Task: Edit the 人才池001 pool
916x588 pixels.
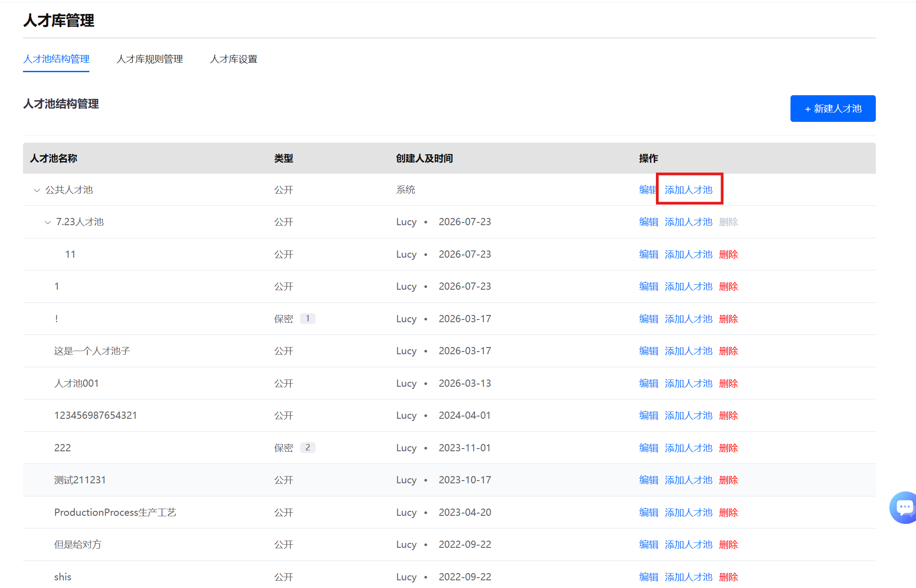Action: click(649, 384)
